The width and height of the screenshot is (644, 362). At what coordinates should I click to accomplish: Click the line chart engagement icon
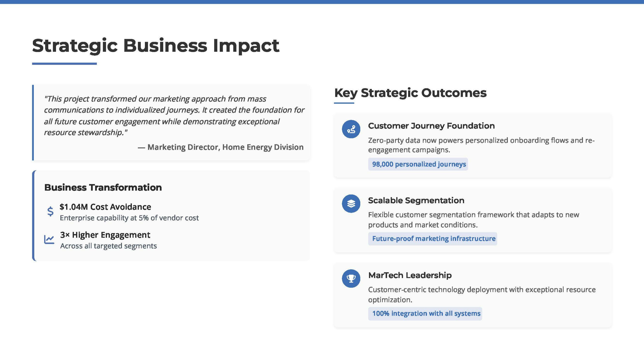(x=49, y=239)
